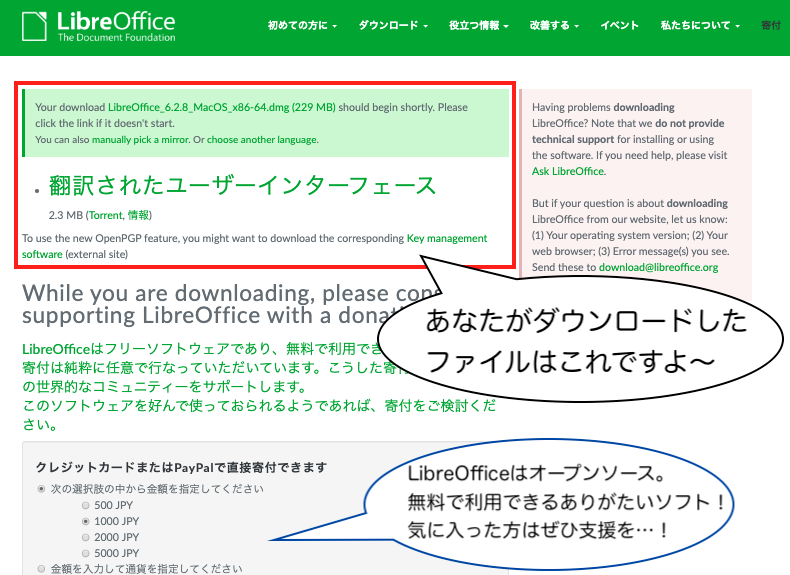This screenshot has height=575, width=790.
Task: Click the LibreOffice logo in header
Action: pos(99,27)
